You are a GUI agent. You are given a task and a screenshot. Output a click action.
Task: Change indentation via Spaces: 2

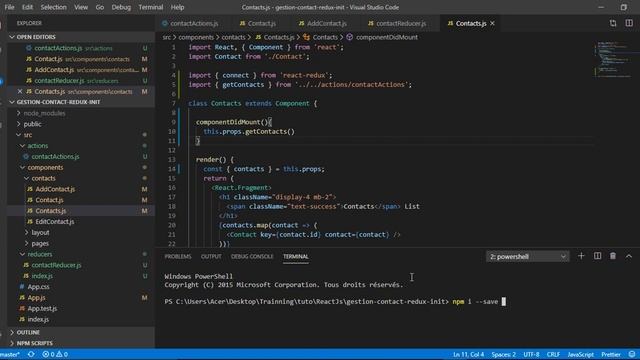(x=503, y=354)
